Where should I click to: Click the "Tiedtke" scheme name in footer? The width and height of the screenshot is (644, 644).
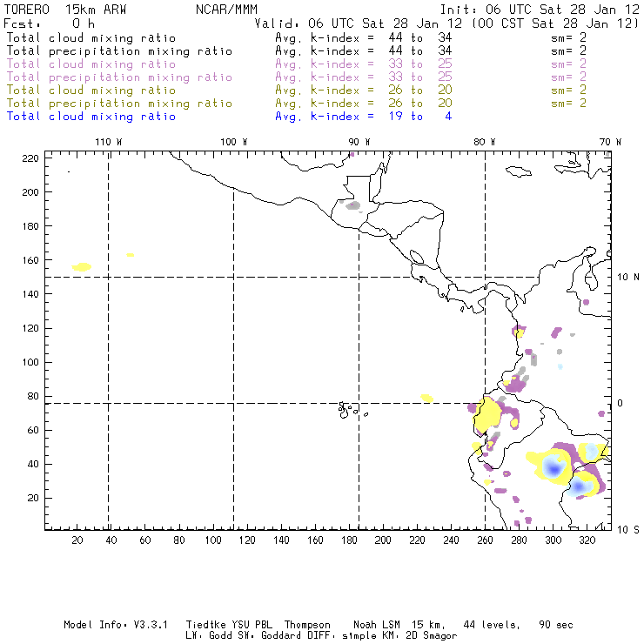coord(206,625)
